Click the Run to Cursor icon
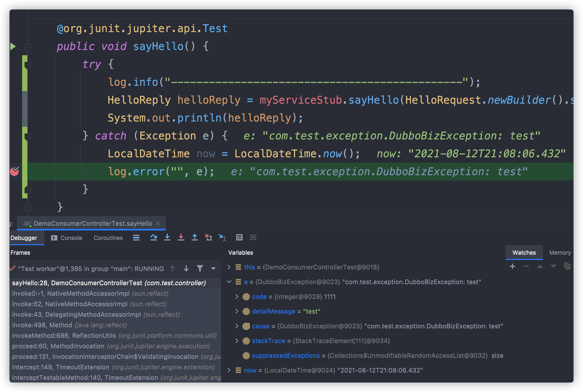 222,238
